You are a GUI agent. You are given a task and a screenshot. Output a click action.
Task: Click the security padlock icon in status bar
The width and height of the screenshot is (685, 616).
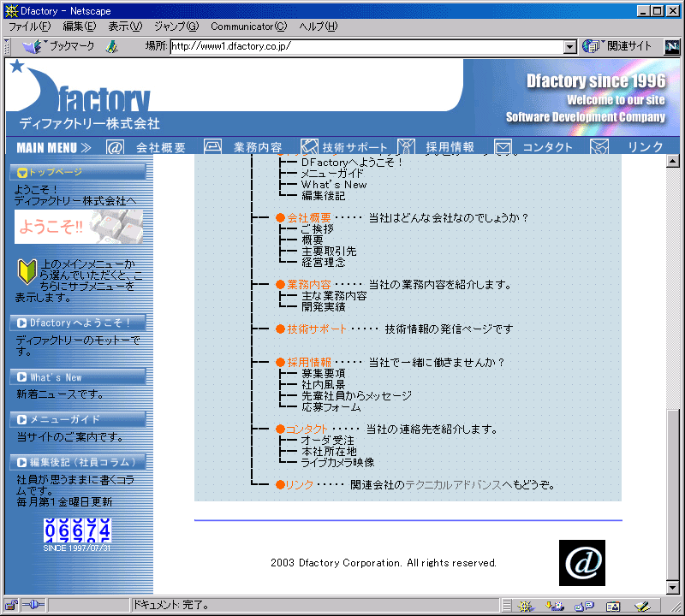[x=11, y=605]
